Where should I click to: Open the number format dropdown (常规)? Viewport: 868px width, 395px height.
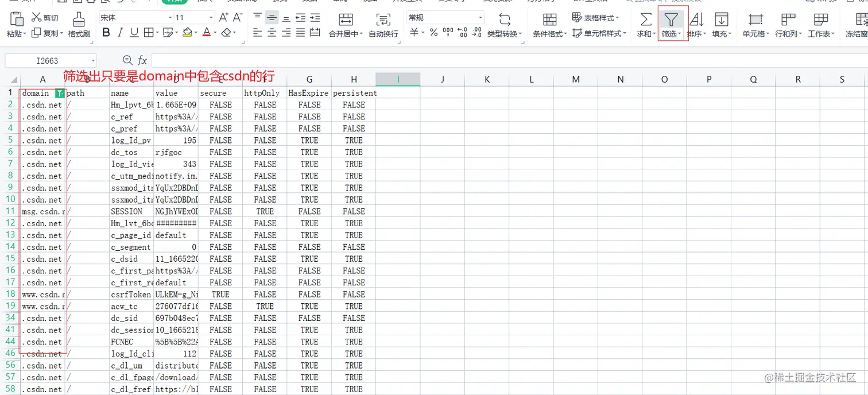point(480,18)
